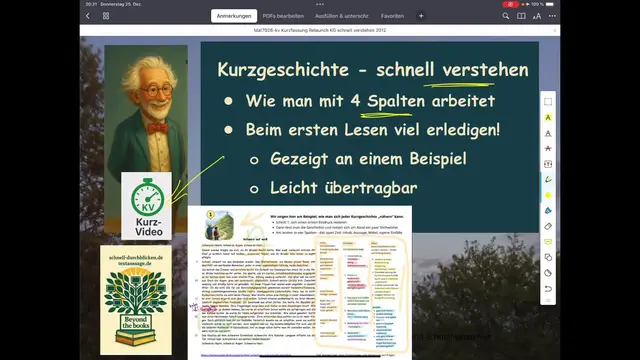The height and width of the screenshot is (360, 640).
Task: Select the strikethrough text tool
Action: pos(548,148)
